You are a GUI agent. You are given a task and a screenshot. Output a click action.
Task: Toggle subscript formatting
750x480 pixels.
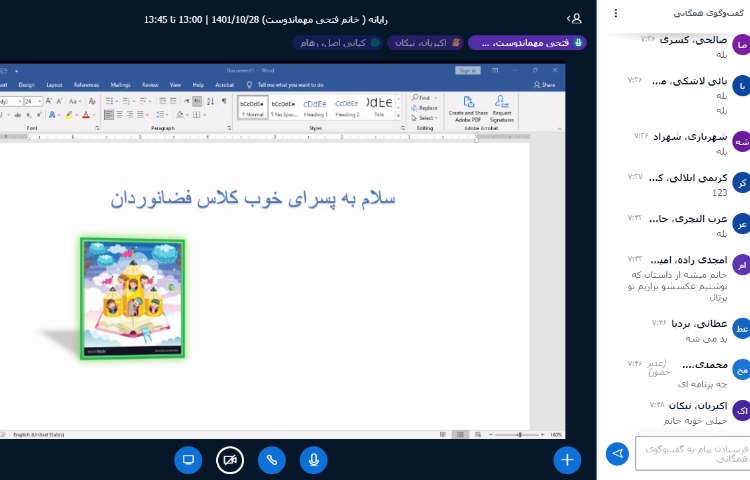coord(29,115)
